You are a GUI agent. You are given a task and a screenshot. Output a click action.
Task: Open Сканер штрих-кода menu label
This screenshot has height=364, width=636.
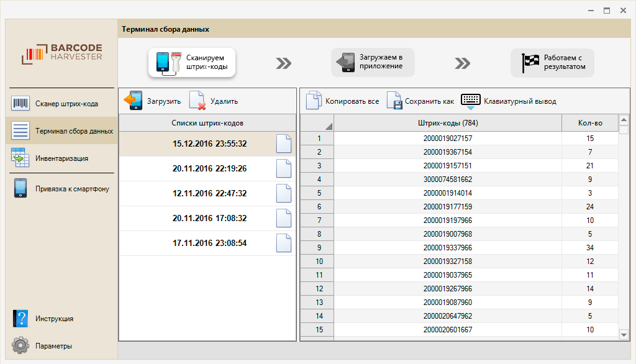coord(66,104)
